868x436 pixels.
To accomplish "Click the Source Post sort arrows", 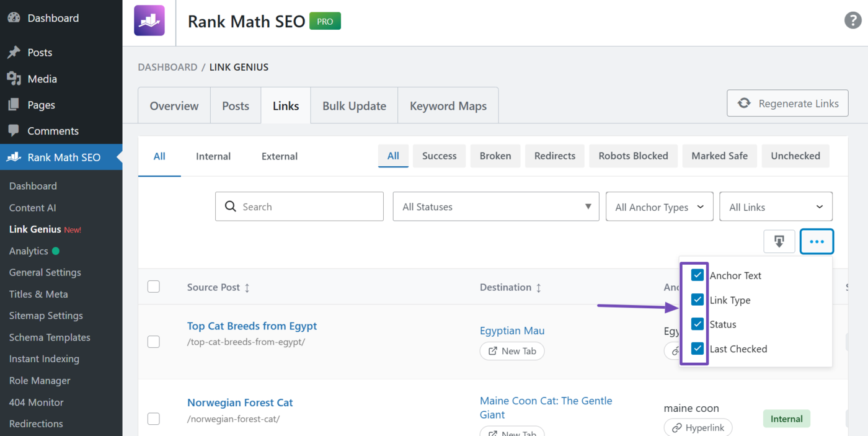I will (x=247, y=288).
